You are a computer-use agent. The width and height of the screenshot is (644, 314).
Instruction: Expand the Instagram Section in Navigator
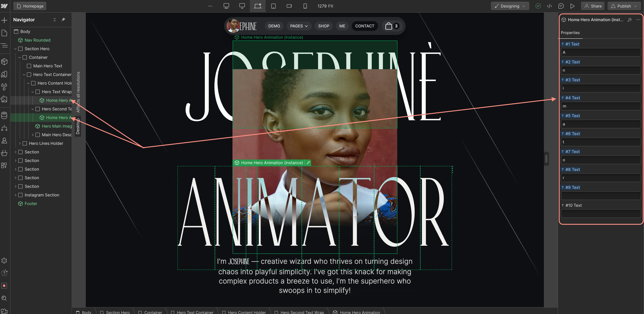point(16,195)
